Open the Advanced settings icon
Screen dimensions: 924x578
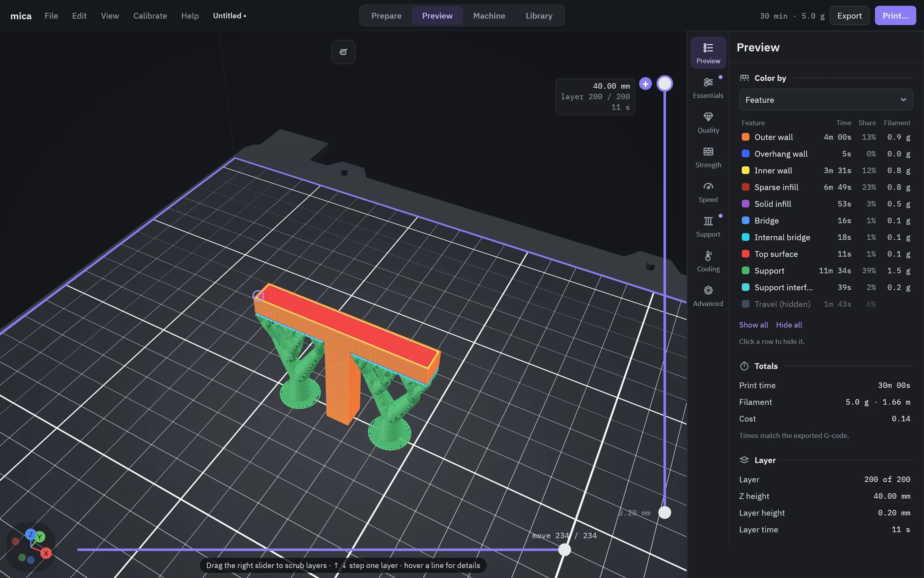coord(708,296)
